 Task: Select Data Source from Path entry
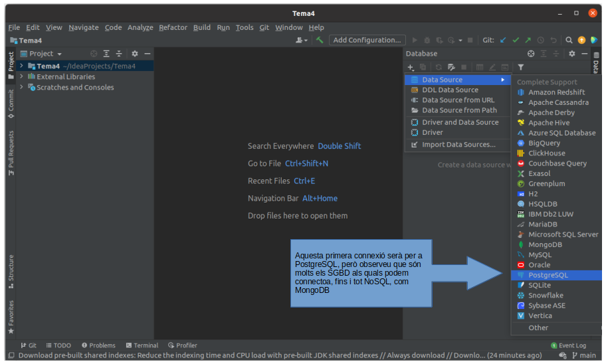tap(458, 110)
